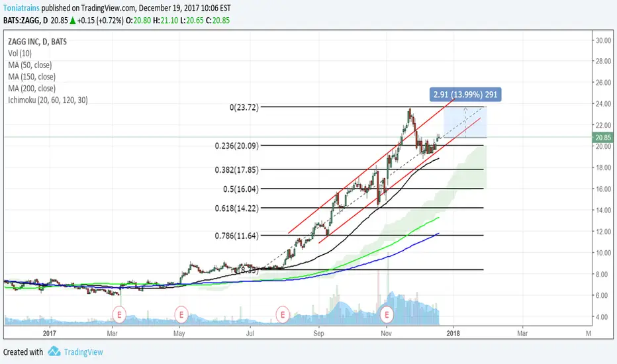Open earnings marker E above the May label
The width and height of the screenshot is (617, 364).
point(181,315)
